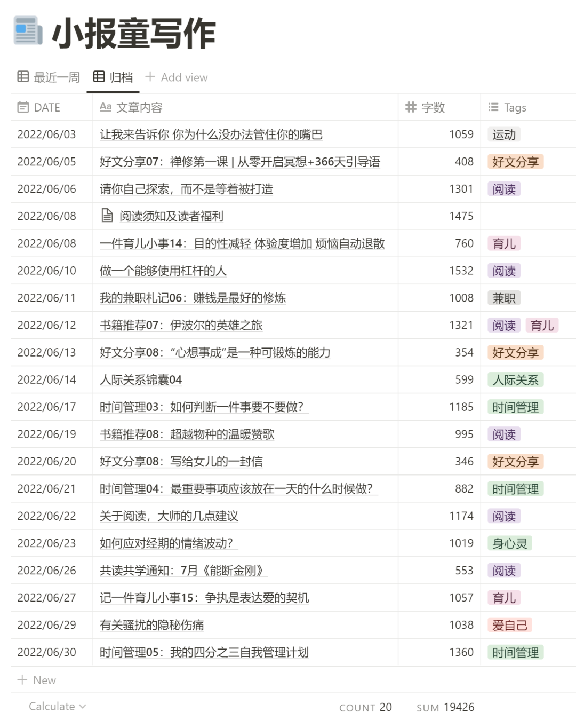Click the page title 小报童写作
Viewport: 576px width, 728px height.
[134, 33]
